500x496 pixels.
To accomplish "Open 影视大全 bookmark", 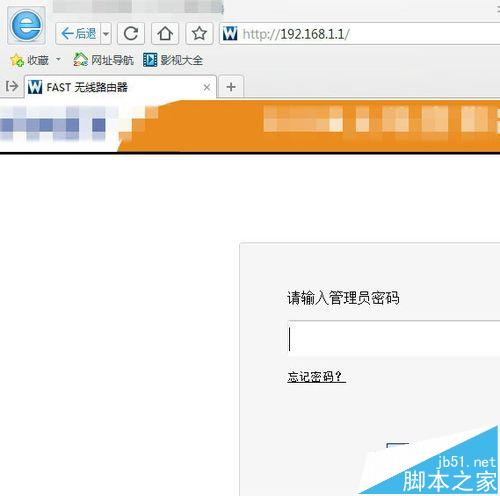I will pos(173,60).
